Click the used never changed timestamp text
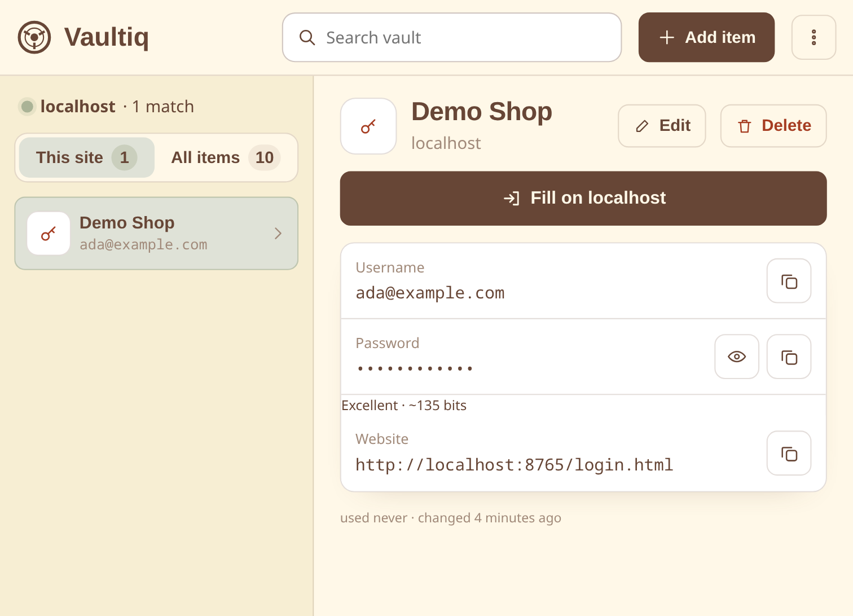853x616 pixels. coord(451,518)
